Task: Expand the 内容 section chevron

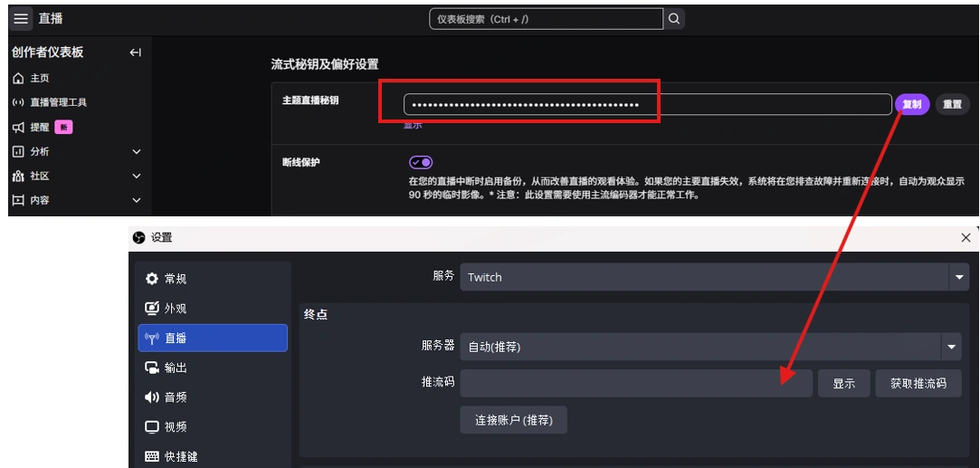Action: pos(137,201)
